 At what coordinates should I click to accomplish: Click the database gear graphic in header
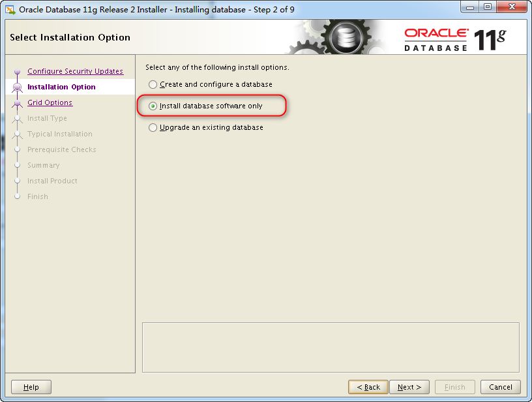(x=346, y=37)
